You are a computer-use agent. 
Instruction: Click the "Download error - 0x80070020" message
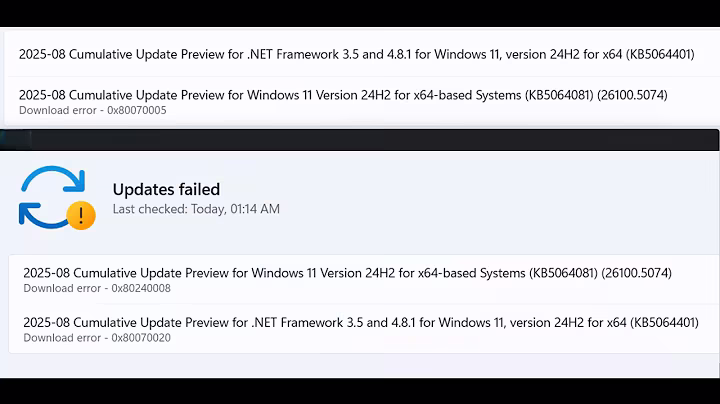point(97,338)
